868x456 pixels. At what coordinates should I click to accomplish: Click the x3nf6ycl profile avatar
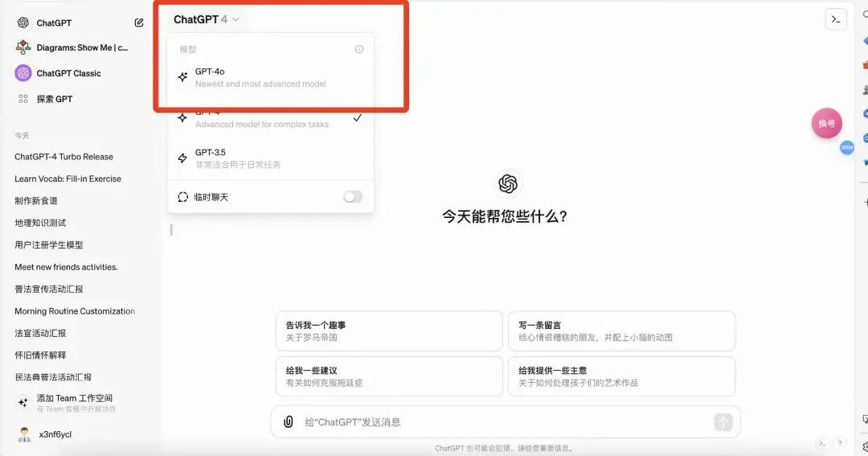pos(24,434)
